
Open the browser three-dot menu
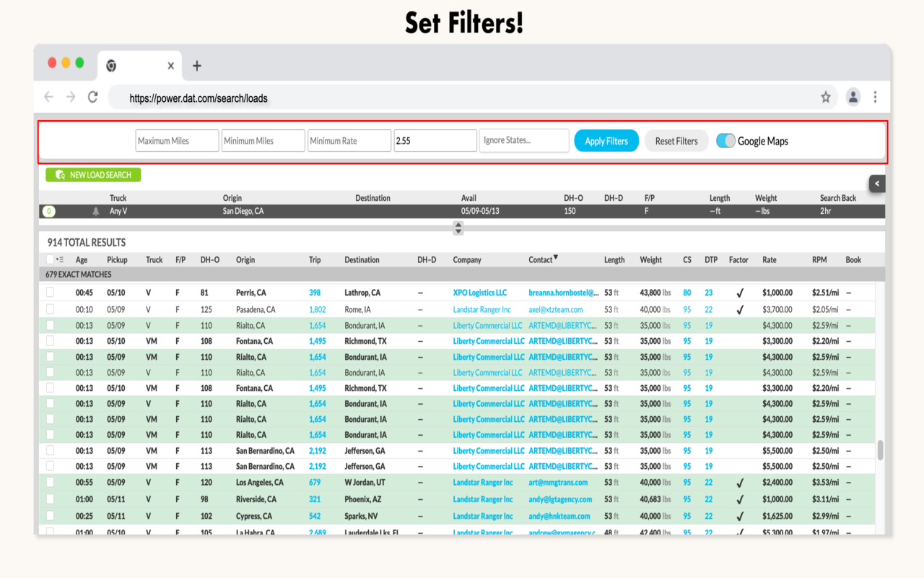pyautogui.click(x=875, y=97)
